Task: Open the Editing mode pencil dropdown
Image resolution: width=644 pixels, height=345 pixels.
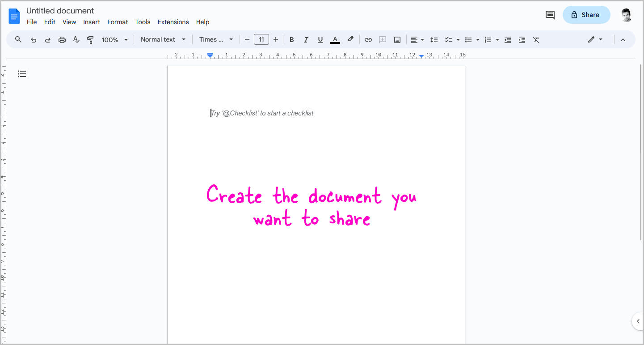Action: point(595,39)
